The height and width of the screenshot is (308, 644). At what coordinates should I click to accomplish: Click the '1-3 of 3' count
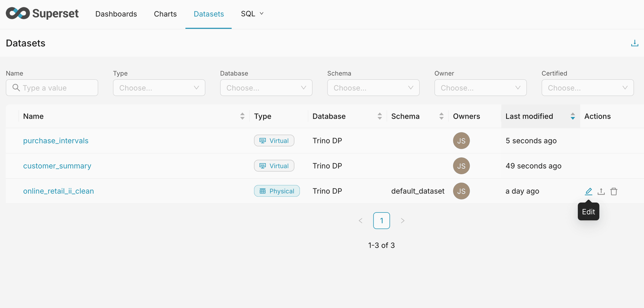pos(381,245)
